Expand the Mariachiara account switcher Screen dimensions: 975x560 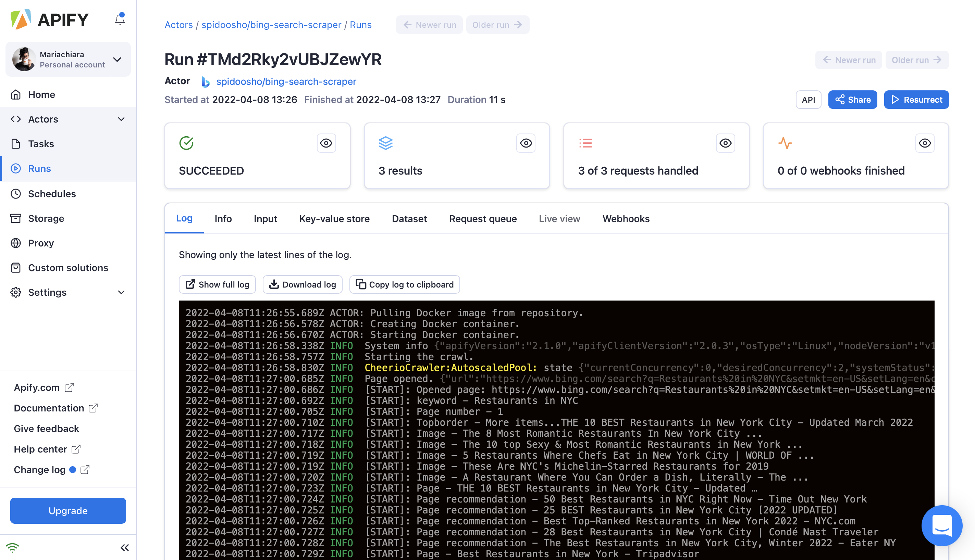(x=118, y=60)
